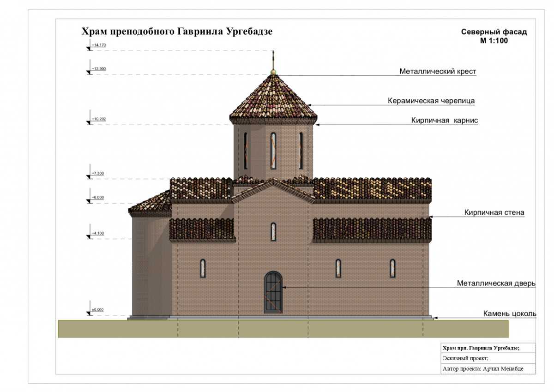Click the scale label "М 1:100"
This screenshot has height=392, width=554.
click(x=494, y=40)
